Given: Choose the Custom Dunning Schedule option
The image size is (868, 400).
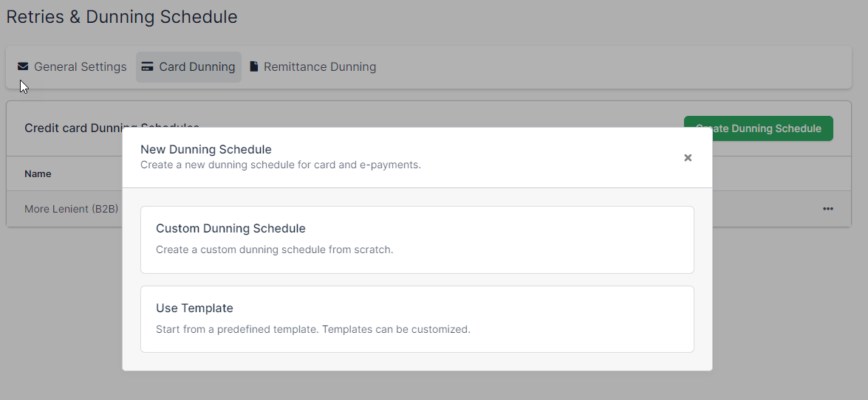Looking at the screenshot, I should tap(417, 240).
